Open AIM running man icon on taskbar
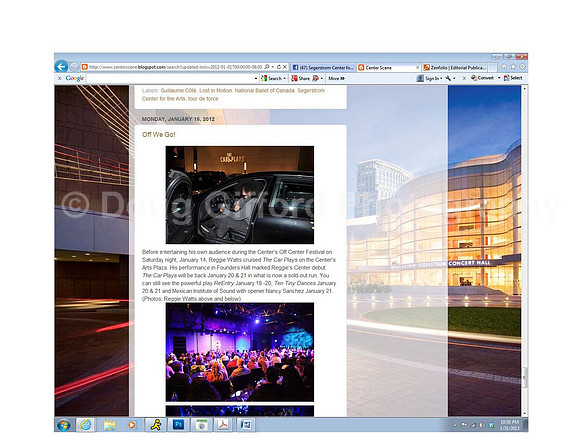 tap(155, 425)
